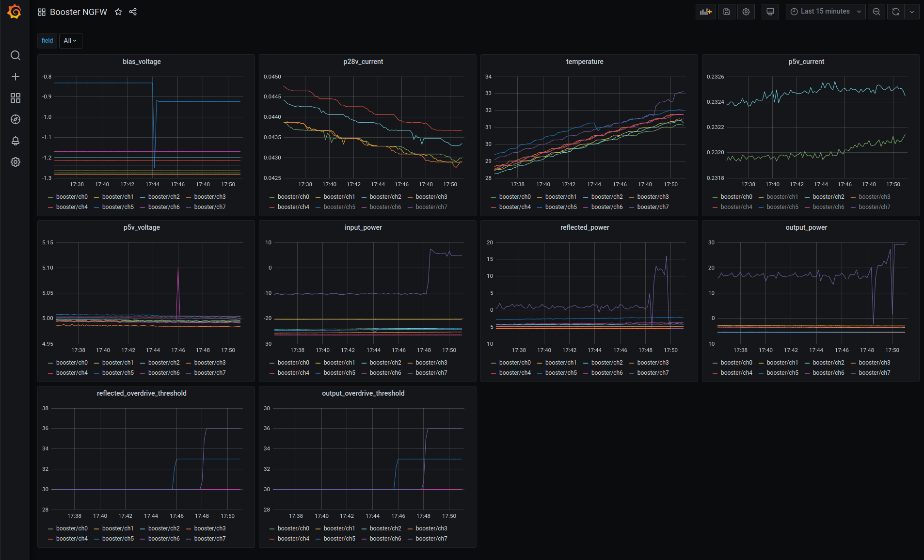Open the output_power panel title menu
Image resolution: width=924 pixels, height=560 pixels.
click(x=806, y=227)
